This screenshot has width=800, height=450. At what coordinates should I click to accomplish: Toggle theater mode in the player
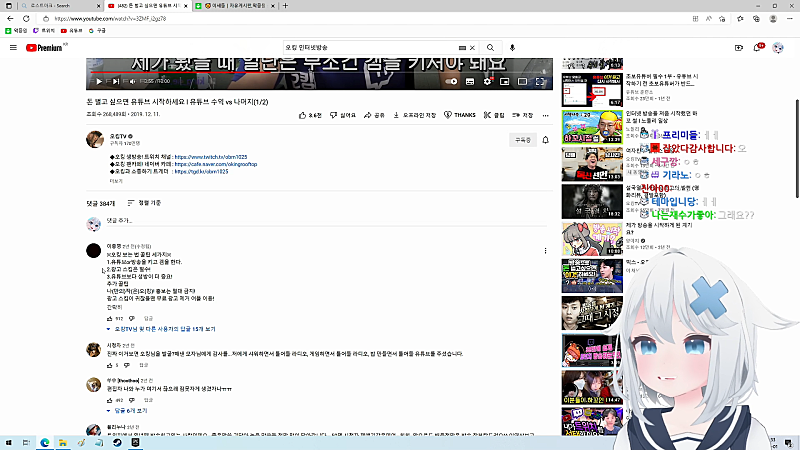tap(522, 81)
